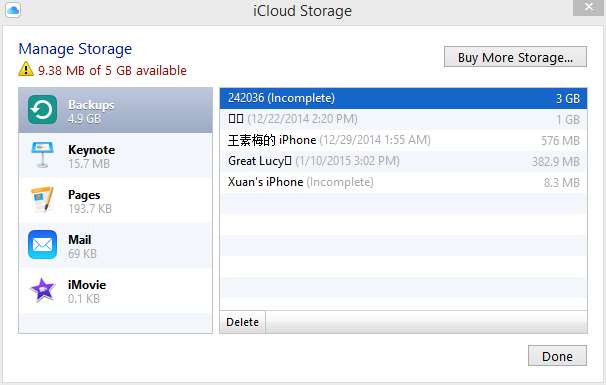Screen dimensions: 606x385
Task: Open the Keynote storage category
Action: (x=115, y=155)
